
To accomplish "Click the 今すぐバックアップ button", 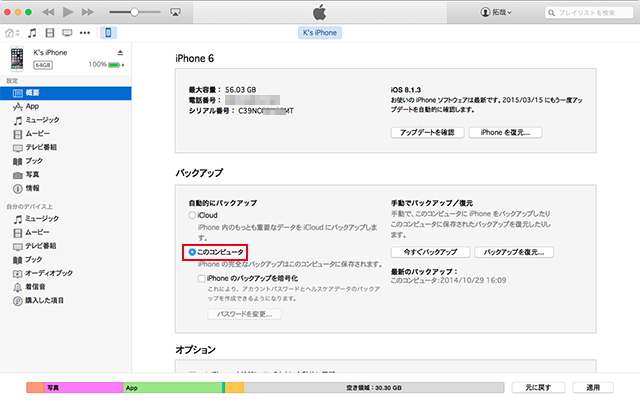I will click(x=430, y=252).
